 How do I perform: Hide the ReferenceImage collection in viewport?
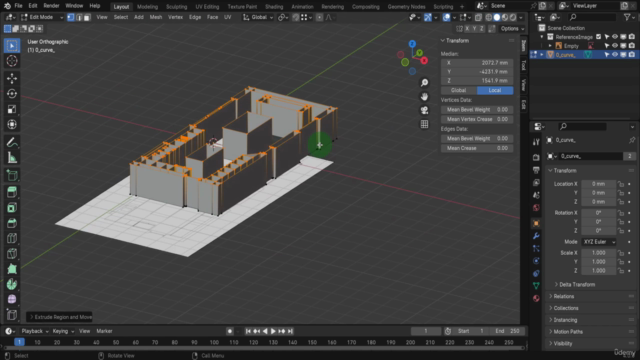pos(615,37)
